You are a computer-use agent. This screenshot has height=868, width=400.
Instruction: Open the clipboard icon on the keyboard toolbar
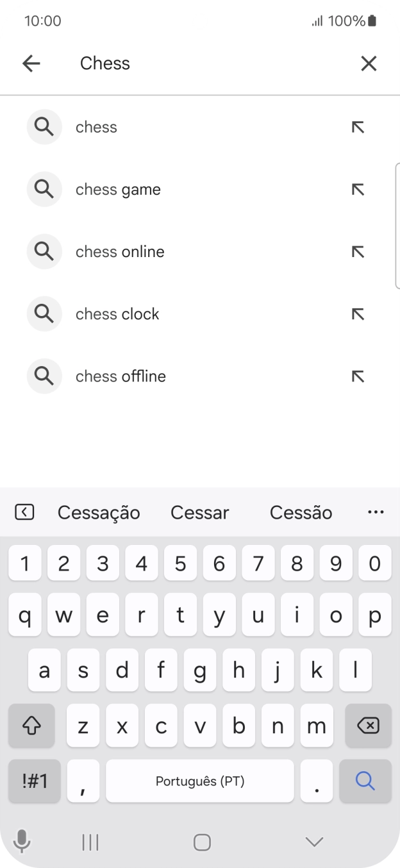24,512
